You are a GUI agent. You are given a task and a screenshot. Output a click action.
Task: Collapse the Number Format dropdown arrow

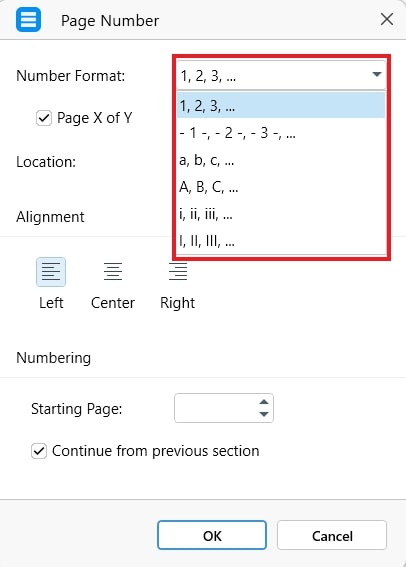377,74
